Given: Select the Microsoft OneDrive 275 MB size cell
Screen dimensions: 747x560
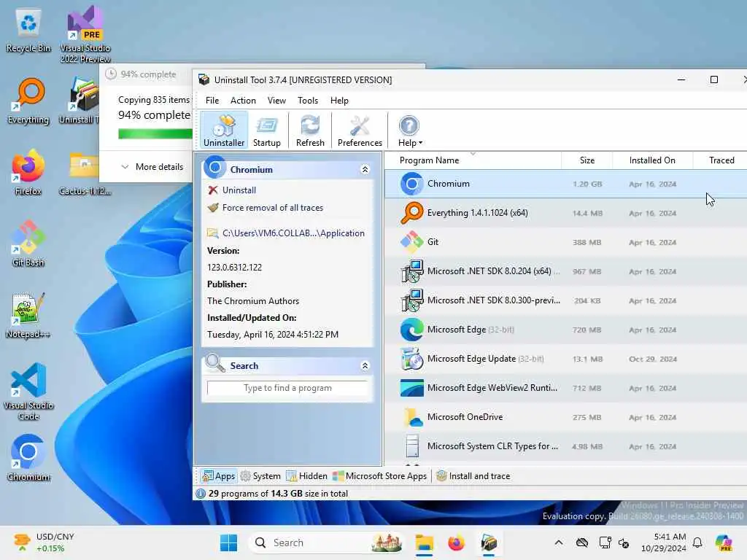Looking at the screenshot, I should click(x=587, y=418).
